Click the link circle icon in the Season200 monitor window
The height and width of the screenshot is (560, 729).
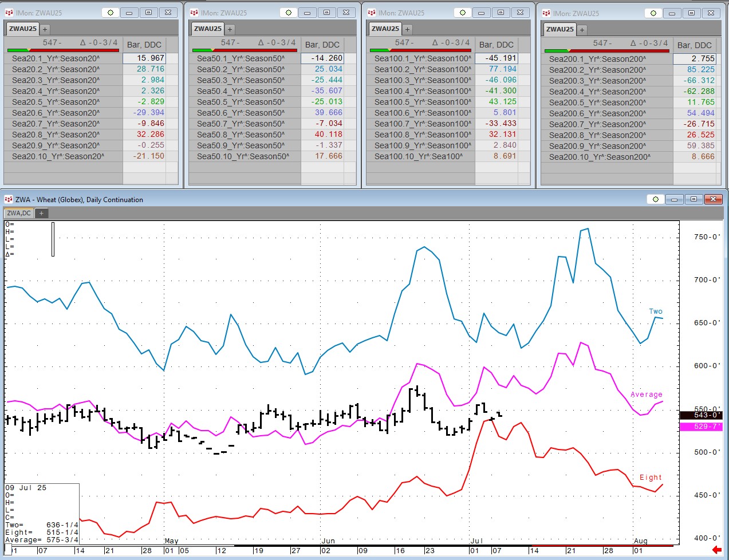(653, 13)
